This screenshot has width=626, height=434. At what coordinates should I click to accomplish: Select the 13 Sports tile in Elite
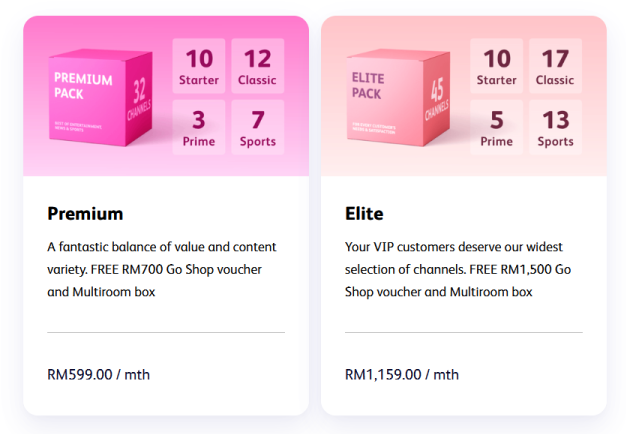click(x=555, y=127)
